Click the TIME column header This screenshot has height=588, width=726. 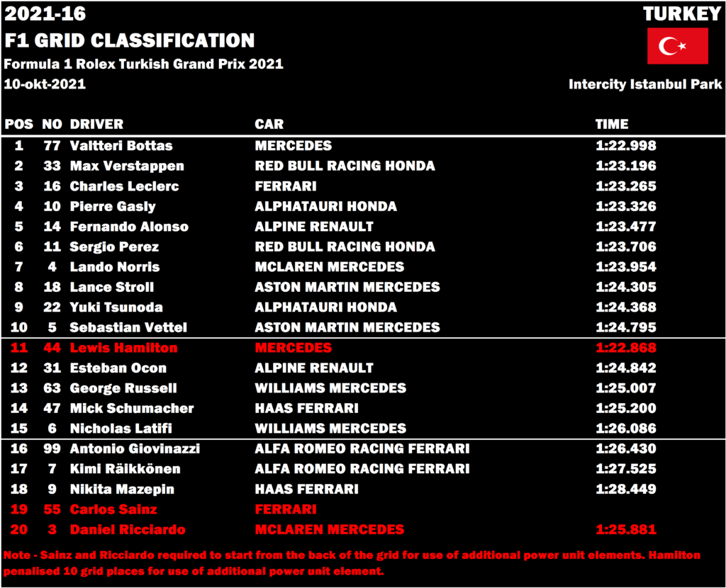[612, 124]
